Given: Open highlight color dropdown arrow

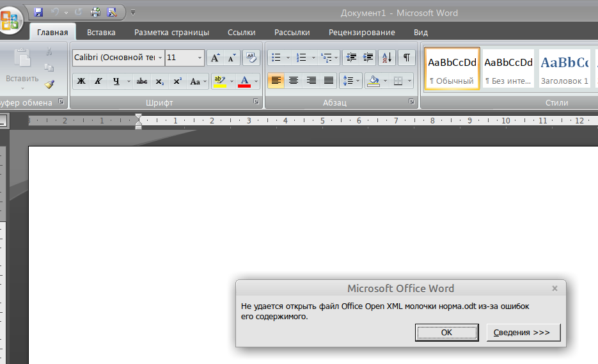Looking at the screenshot, I should point(232,81).
